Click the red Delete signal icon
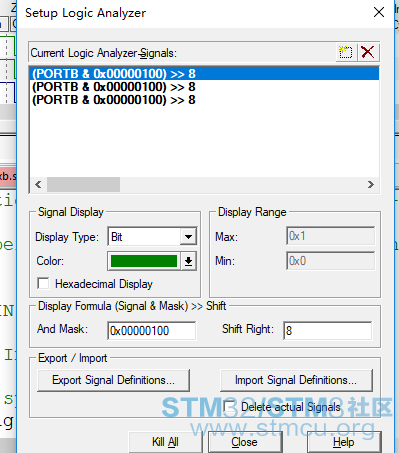 click(x=368, y=52)
